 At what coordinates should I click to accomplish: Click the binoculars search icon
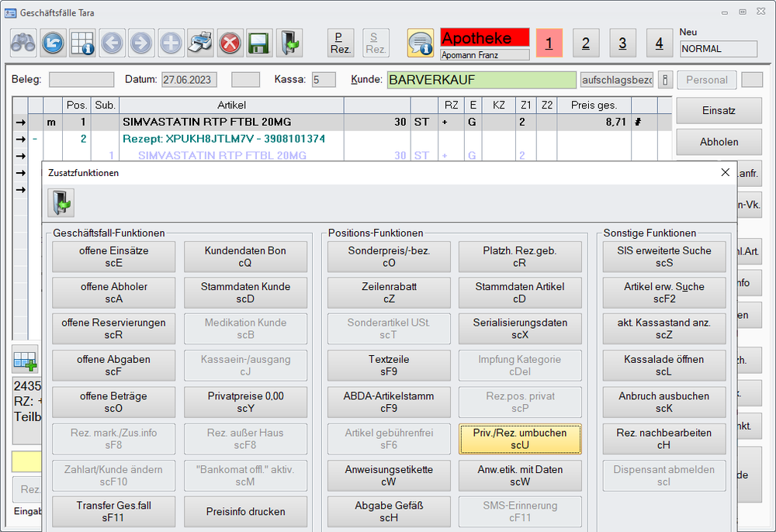[23, 43]
